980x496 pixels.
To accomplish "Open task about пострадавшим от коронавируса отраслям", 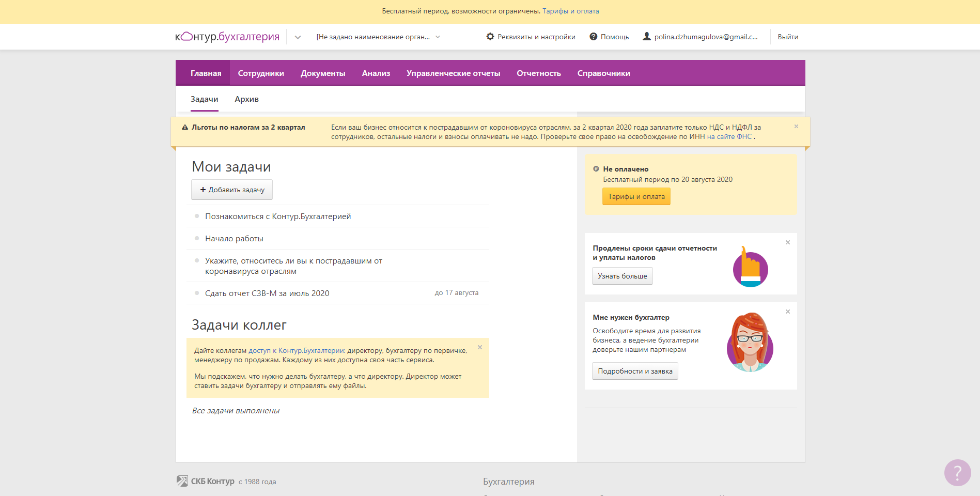I will click(x=293, y=266).
